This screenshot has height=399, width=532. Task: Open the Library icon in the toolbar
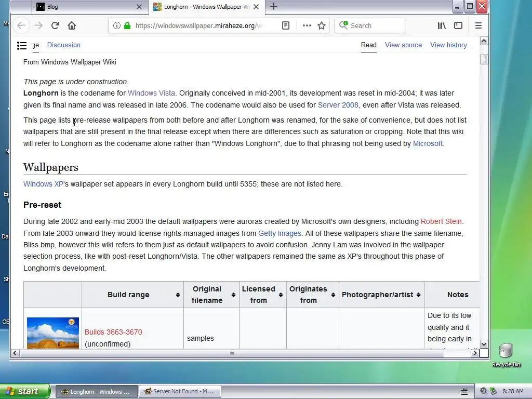coord(442,25)
